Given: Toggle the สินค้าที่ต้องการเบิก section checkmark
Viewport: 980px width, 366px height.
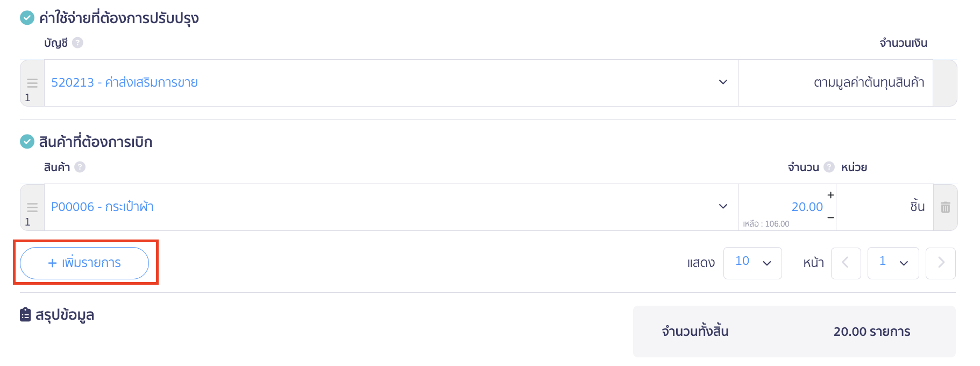Looking at the screenshot, I should coord(27,142).
